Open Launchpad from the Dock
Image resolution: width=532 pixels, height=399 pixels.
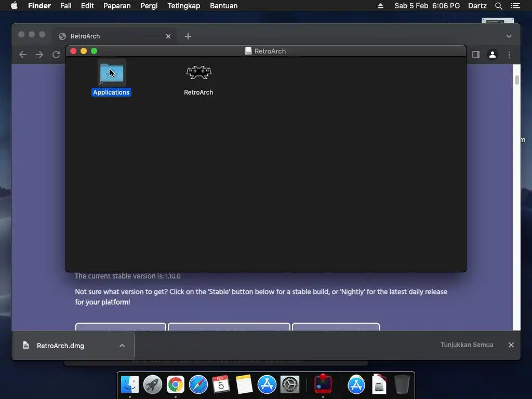click(153, 384)
